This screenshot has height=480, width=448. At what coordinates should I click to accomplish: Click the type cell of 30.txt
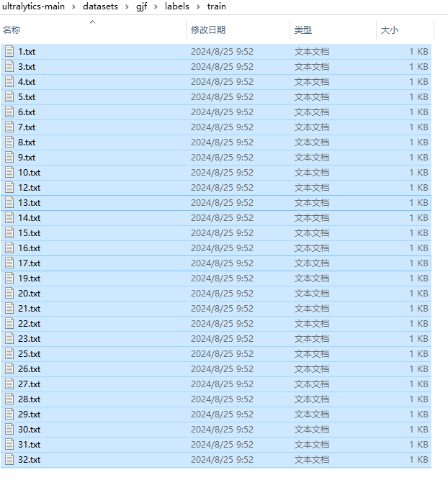[312, 429]
